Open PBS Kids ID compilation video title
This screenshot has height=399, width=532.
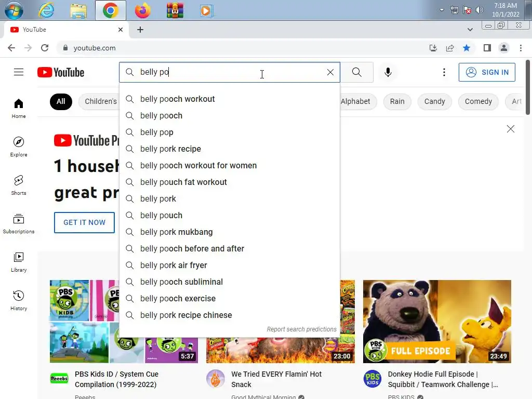[x=116, y=379]
